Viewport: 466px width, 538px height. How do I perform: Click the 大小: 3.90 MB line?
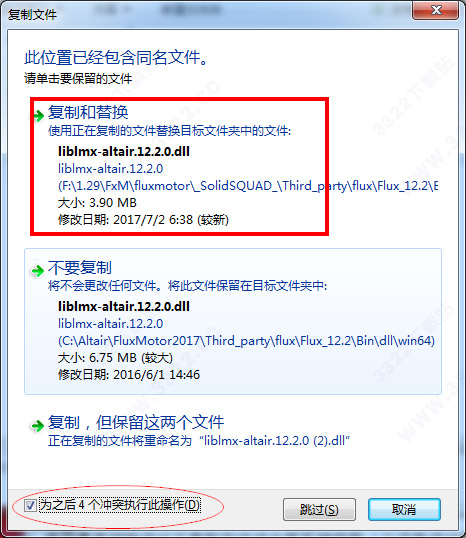(97, 203)
